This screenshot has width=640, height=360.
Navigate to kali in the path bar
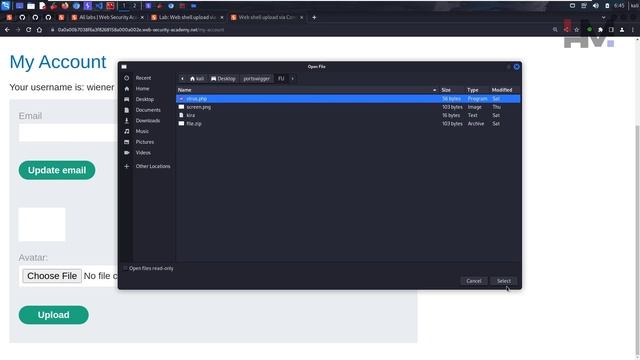(197, 78)
